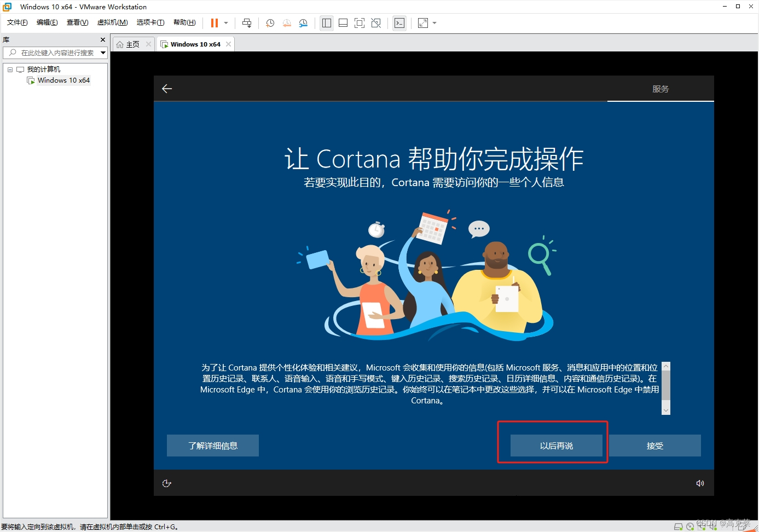Open the 编辑(E) menu
This screenshot has width=759, height=532.
click(x=47, y=22)
